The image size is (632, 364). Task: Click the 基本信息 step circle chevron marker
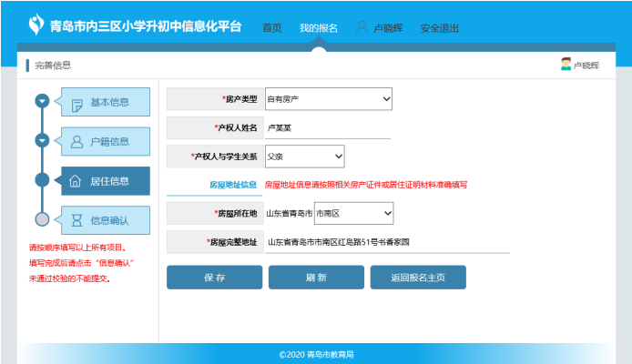[x=42, y=101]
